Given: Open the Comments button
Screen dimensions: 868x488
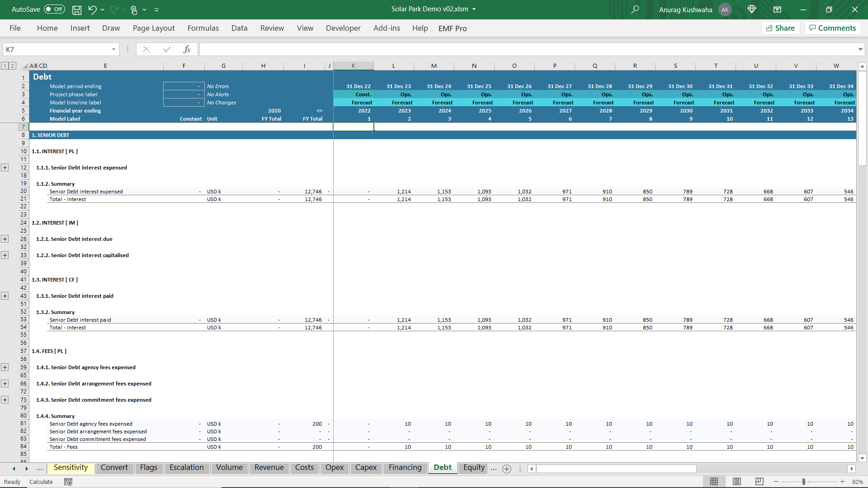Looking at the screenshot, I should 832,28.
